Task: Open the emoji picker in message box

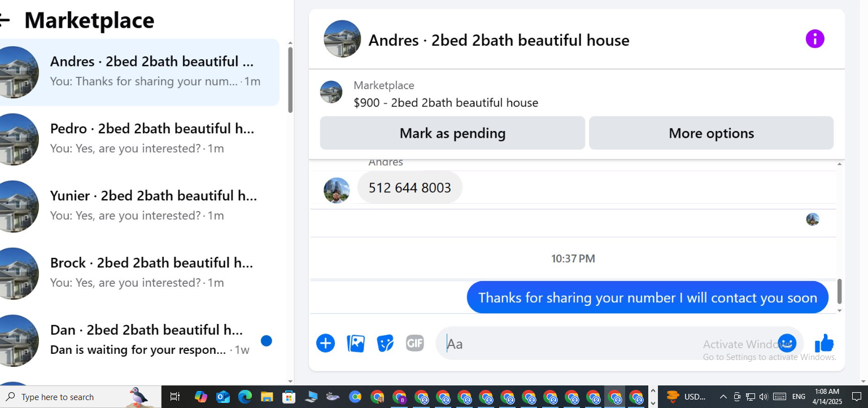Action: pos(787,343)
